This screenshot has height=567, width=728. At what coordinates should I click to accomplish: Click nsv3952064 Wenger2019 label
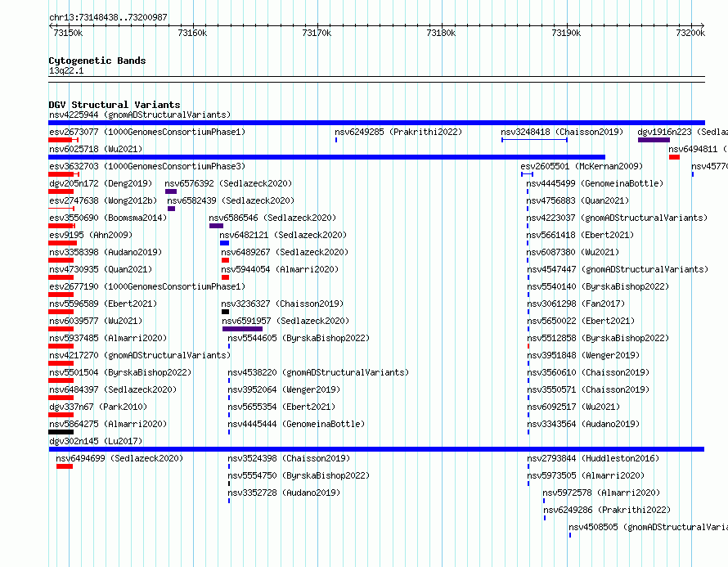tap(284, 389)
